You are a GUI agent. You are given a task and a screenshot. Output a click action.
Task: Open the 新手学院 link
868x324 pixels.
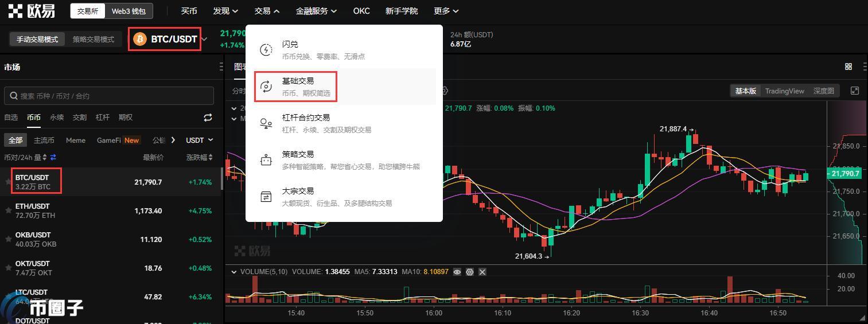[x=402, y=11]
